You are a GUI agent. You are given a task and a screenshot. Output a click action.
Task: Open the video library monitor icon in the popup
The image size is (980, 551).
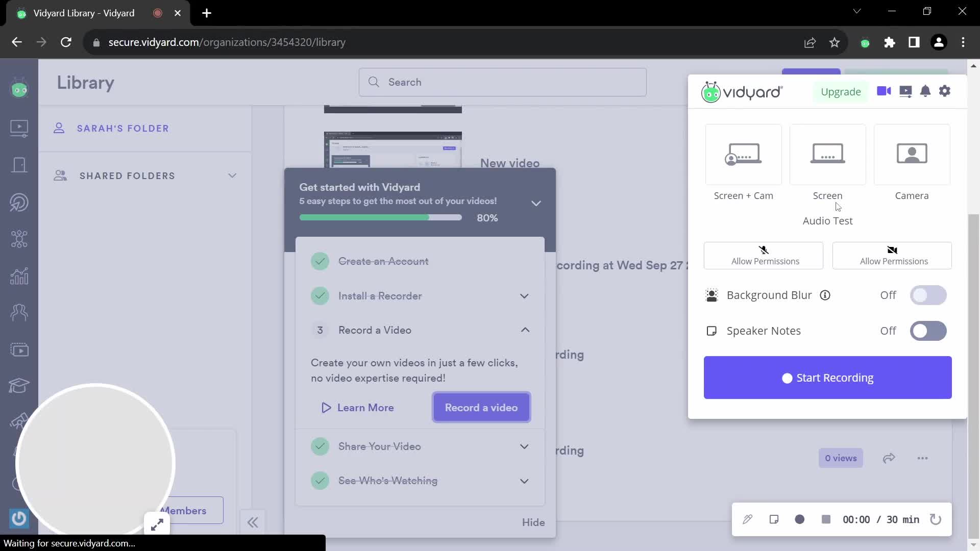tap(905, 91)
